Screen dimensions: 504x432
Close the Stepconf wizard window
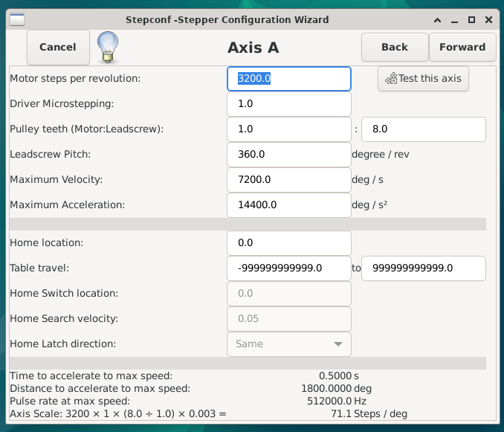point(488,20)
